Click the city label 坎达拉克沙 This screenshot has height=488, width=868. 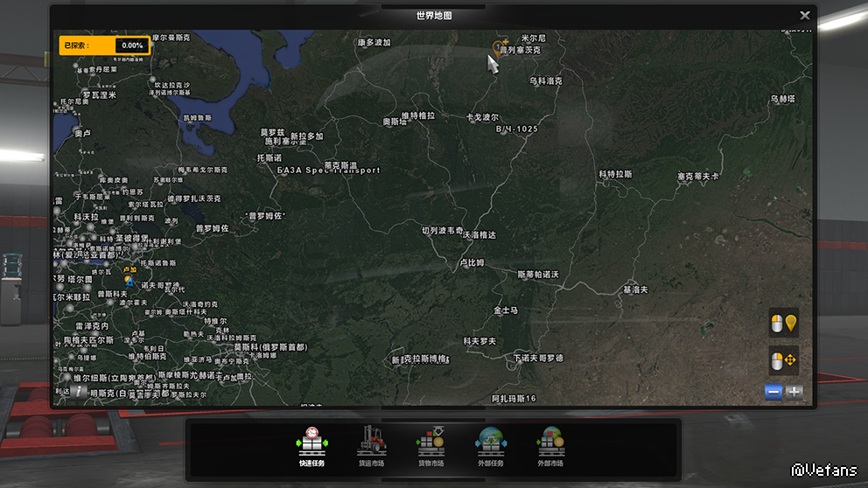pos(172,85)
